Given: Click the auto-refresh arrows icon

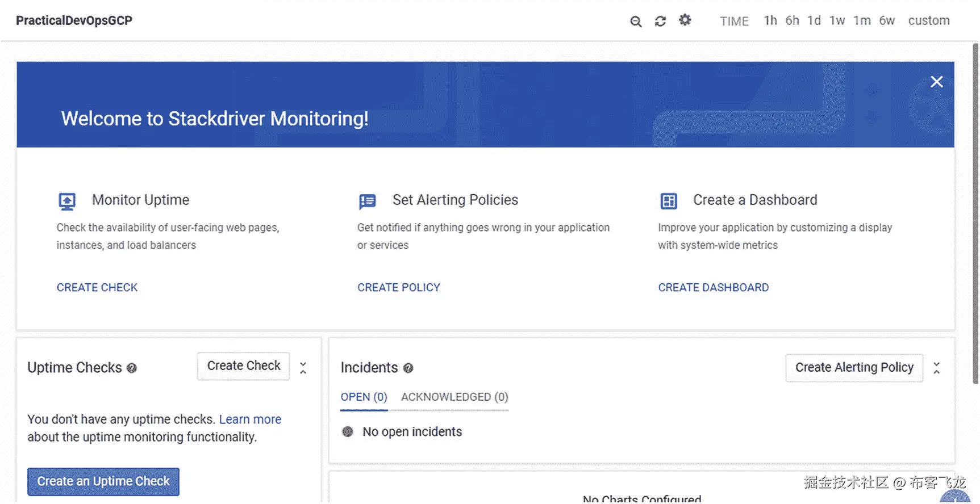Looking at the screenshot, I should point(660,22).
